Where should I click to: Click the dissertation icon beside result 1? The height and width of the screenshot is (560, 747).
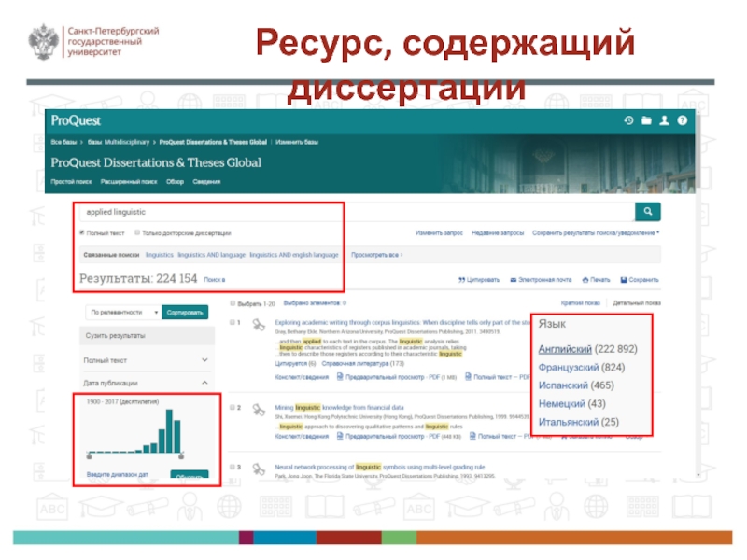coord(259,325)
